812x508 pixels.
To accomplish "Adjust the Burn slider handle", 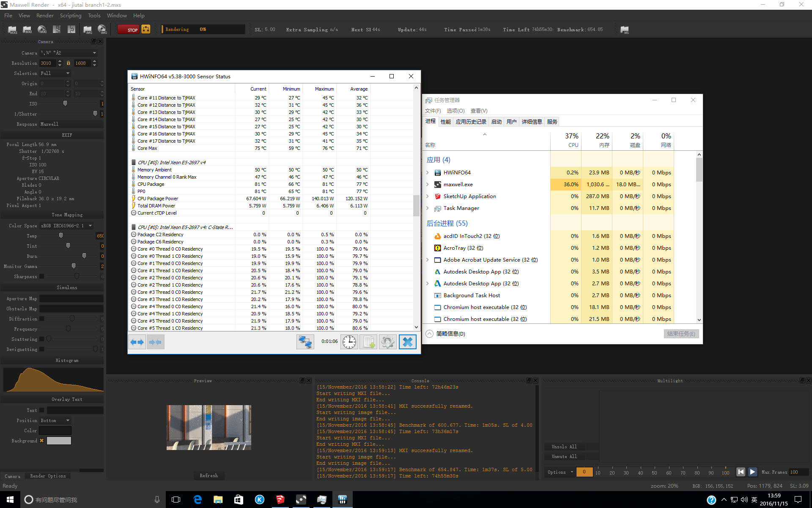I will coord(84,256).
